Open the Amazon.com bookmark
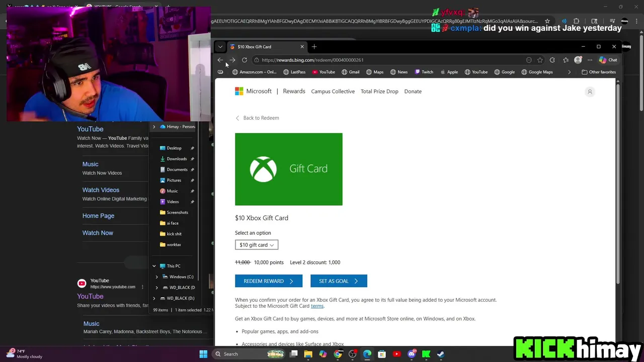The height and width of the screenshot is (362, 644). pyautogui.click(x=254, y=72)
